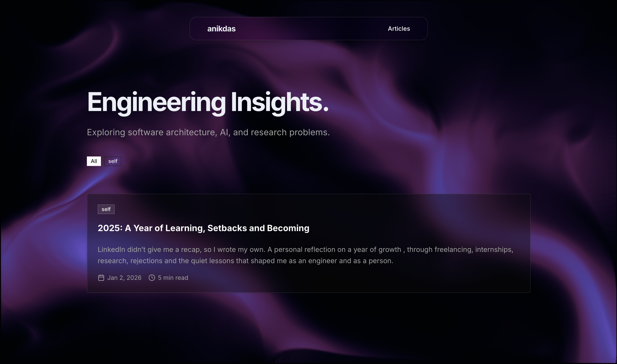Click the clock icon beside read time

click(x=152, y=278)
